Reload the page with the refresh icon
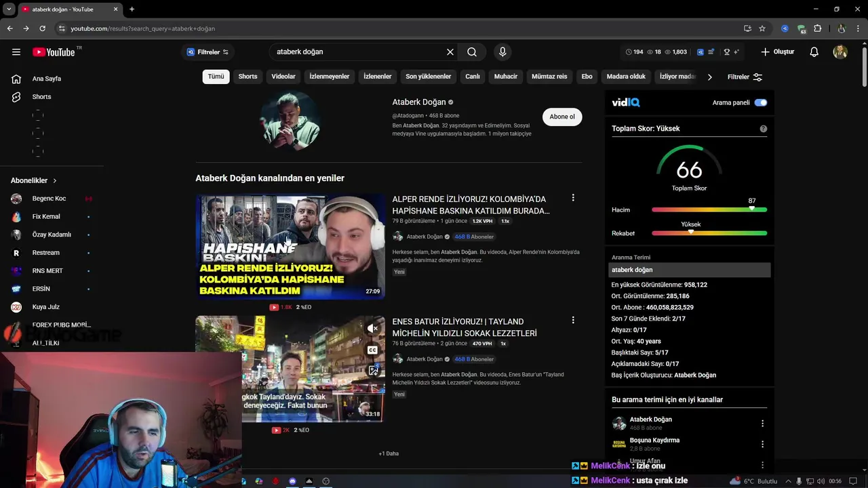This screenshot has height=488, width=868. 42,28
